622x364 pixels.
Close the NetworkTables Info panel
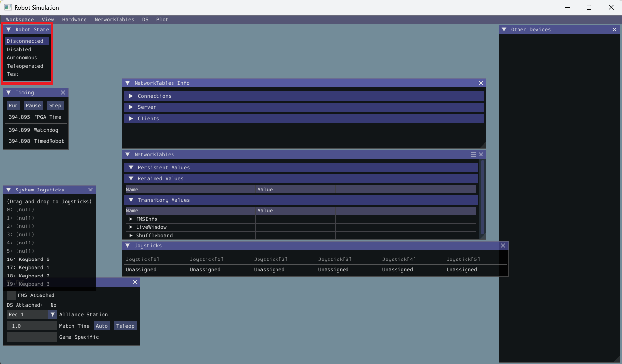[481, 83]
